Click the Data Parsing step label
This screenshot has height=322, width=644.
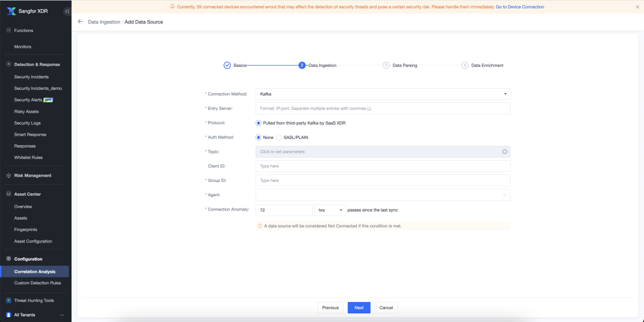[405, 65]
